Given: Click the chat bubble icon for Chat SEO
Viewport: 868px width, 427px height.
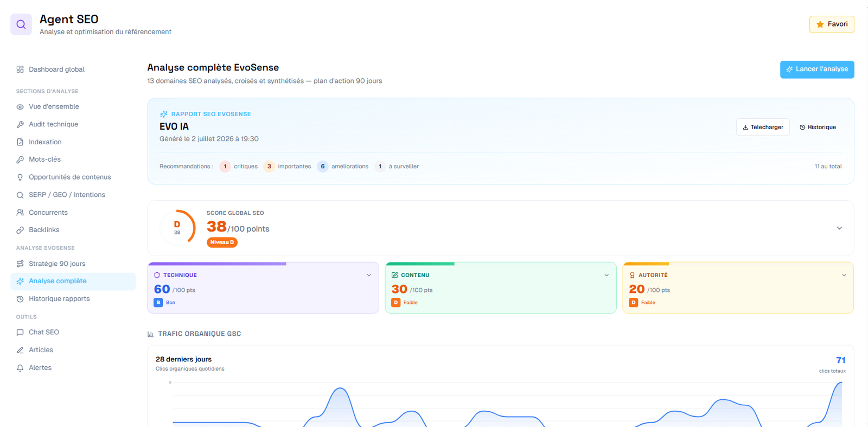Looking at the screenshot, I should coord(20,333).
